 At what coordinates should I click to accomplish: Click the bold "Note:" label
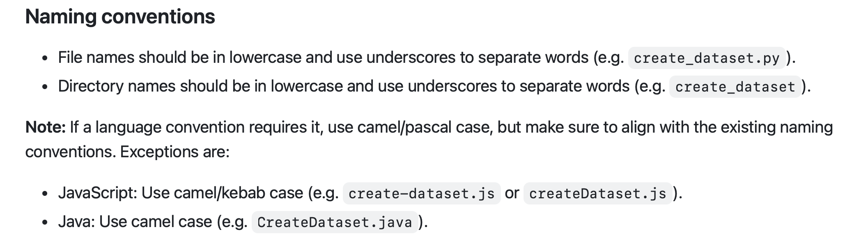pyautogui.click(x=45, y=127)
